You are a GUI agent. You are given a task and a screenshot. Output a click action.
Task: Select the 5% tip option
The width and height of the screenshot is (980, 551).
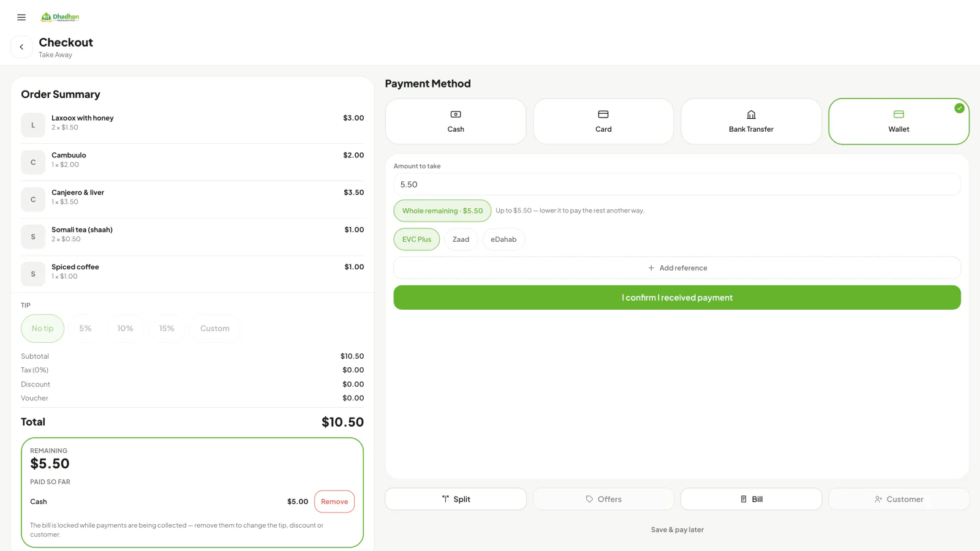click(x=85, y=329)
